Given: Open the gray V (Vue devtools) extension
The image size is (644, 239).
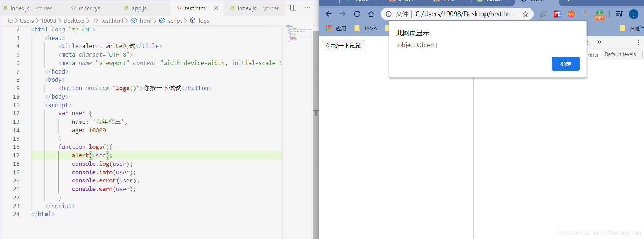Looking at the screenshot, I should tap(585, 14).
